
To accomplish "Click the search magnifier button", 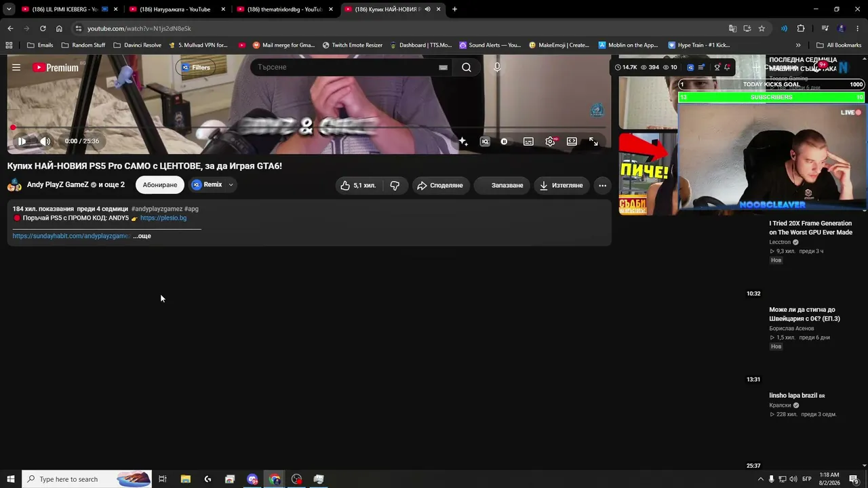I will (467, 67).
